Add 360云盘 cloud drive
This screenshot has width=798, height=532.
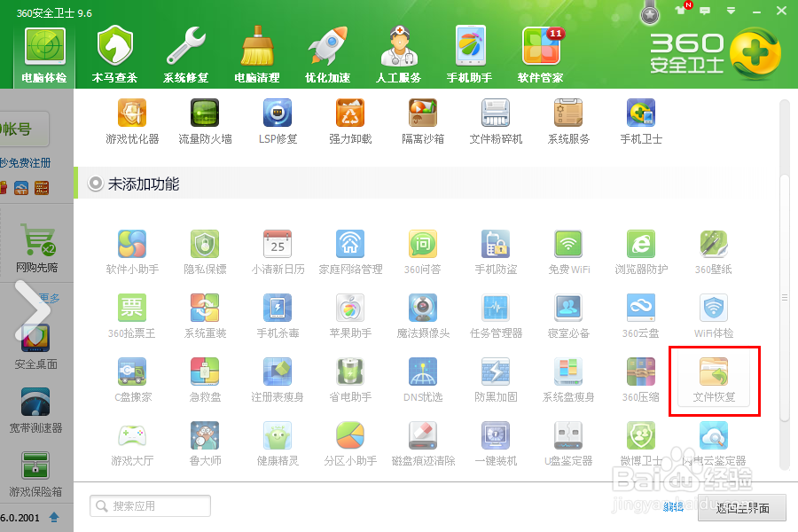pyautogui.click(x=641, y=317)
